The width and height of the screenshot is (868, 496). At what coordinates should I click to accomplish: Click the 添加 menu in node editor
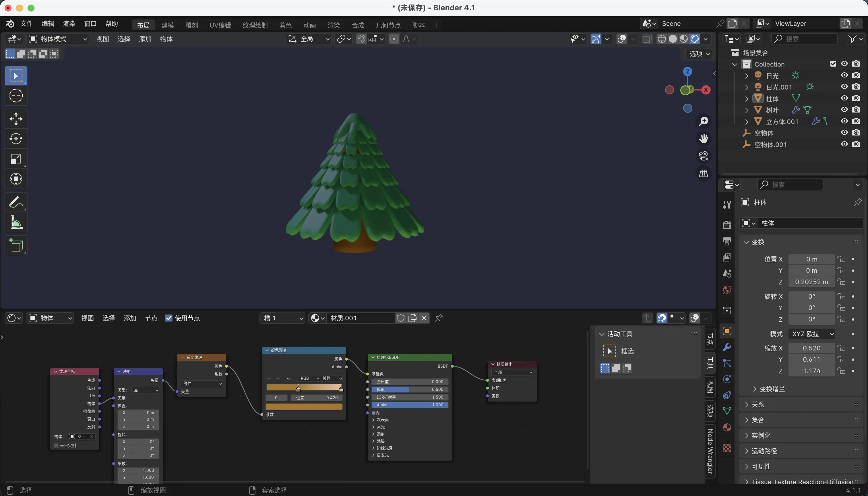pos(130,318)
